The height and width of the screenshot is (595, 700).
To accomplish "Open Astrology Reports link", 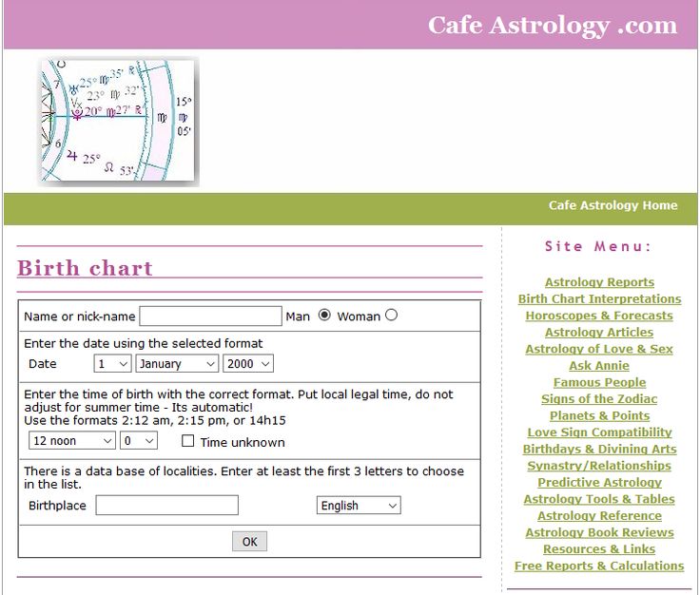I will 599,282.
